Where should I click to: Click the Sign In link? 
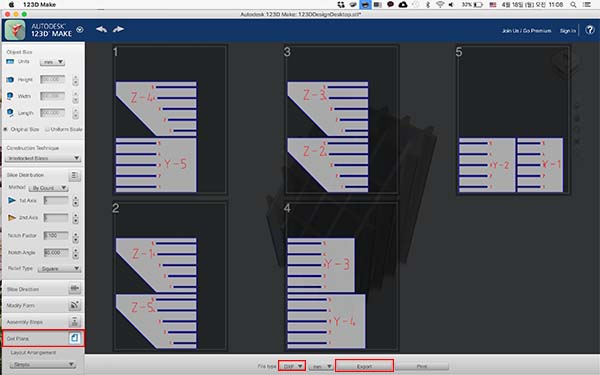coord(568,31)
